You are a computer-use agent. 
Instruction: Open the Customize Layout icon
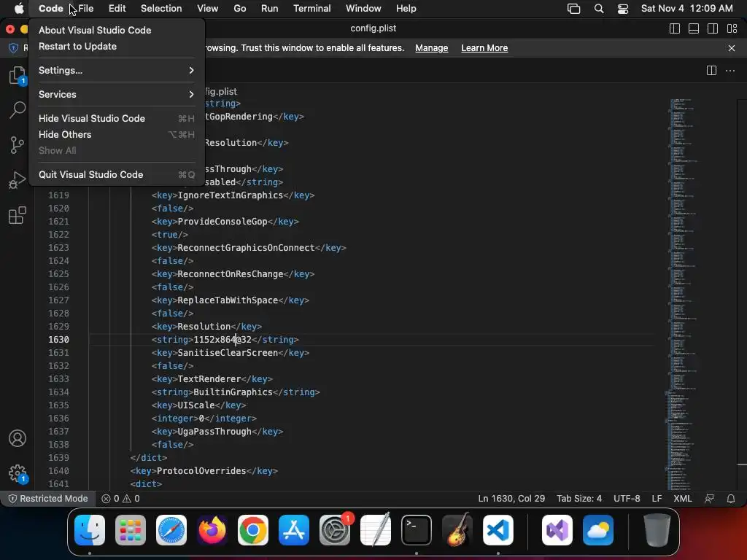tap(732, 28)
